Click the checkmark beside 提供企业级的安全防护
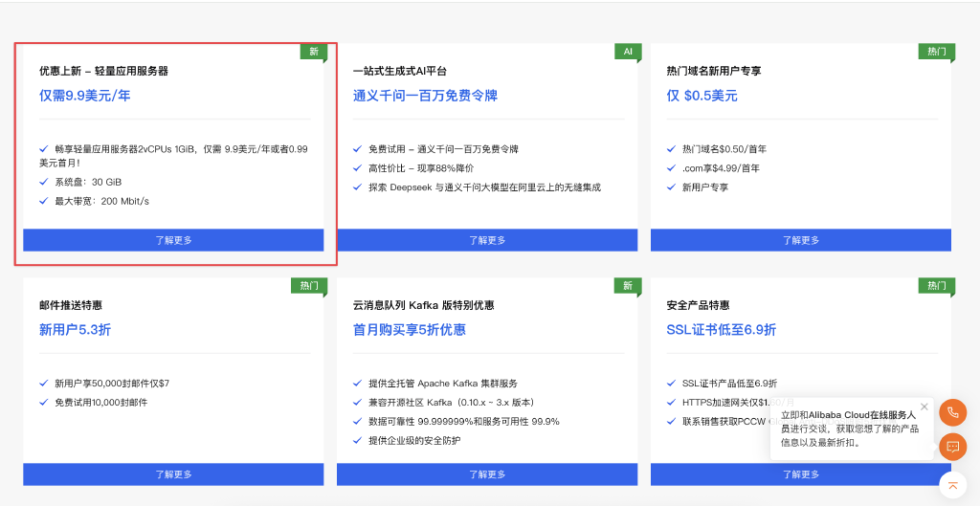 pyautogui.click(x=358, y=440)
